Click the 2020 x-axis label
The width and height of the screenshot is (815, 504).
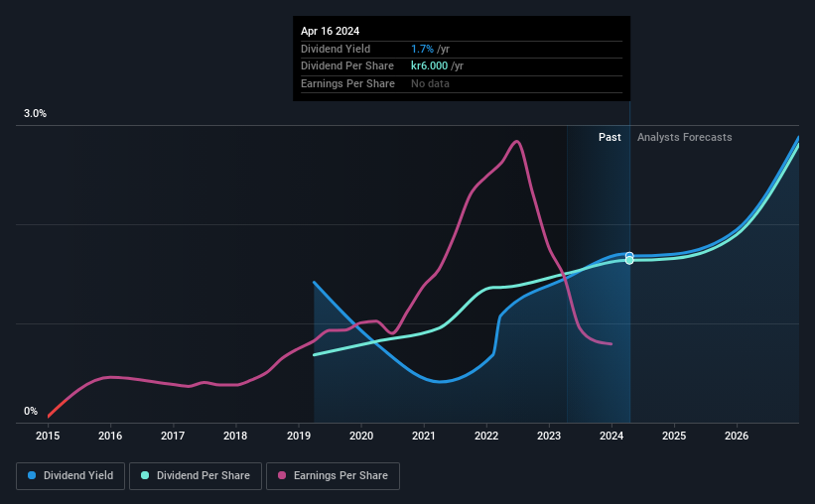[x=361, y=436]
